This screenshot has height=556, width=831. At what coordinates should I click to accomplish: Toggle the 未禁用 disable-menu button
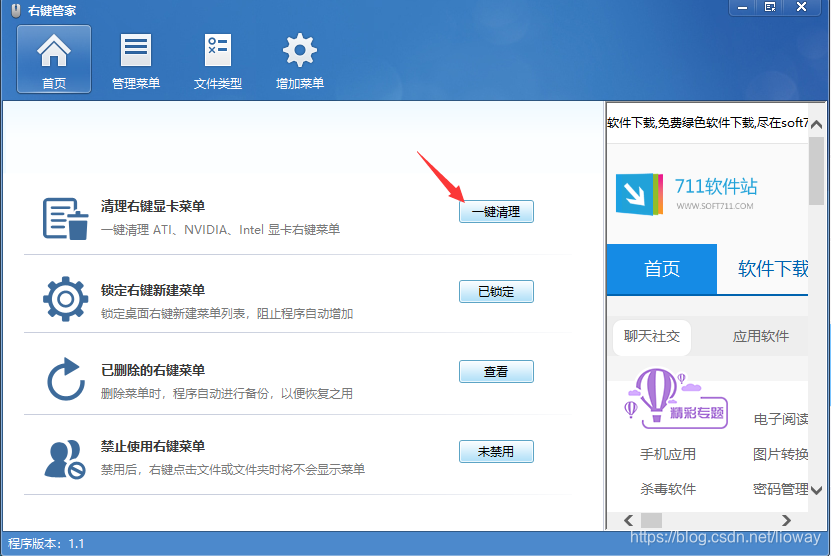click(496, 452)
